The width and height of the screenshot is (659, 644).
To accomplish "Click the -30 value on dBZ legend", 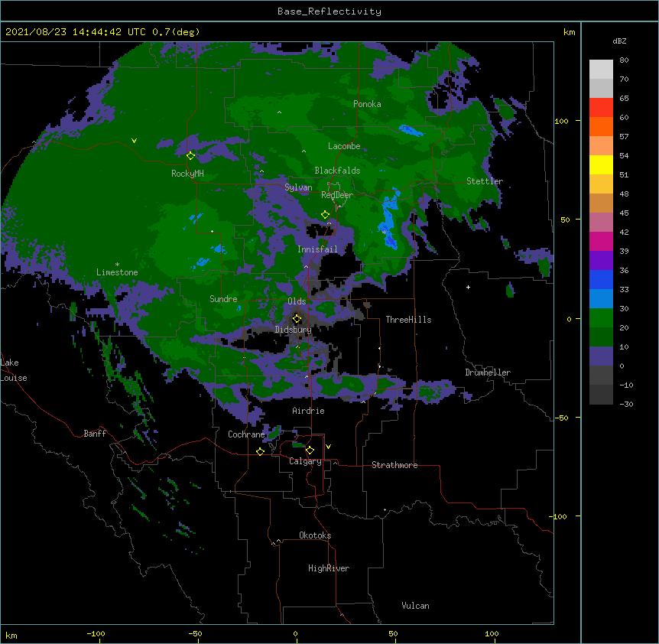I will coord(626,404).
